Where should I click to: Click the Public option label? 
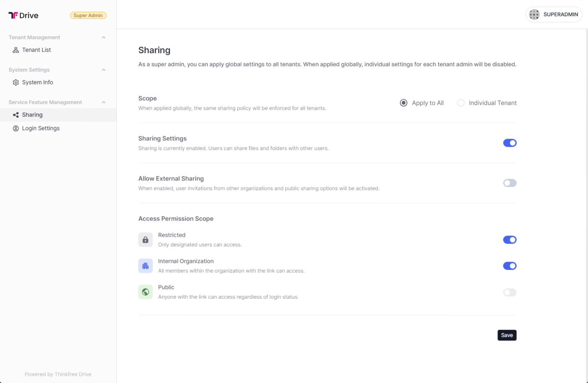(166, 287)
